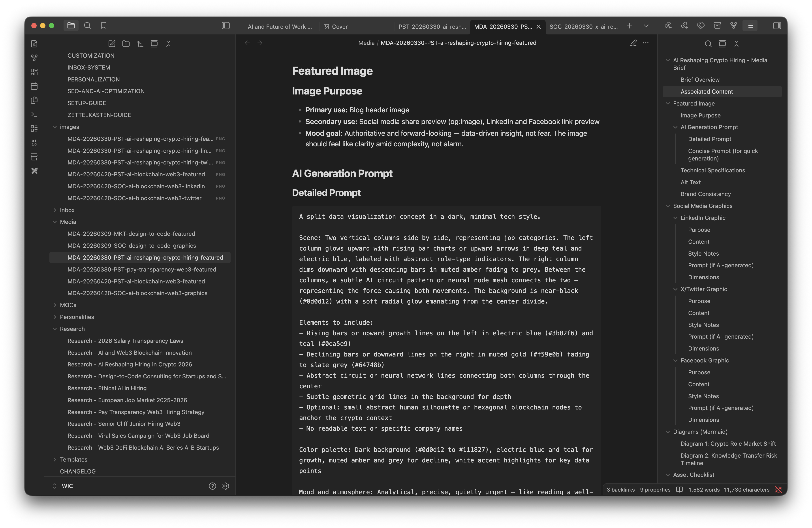Viewport: 812px width, 528px height.
Task: Expand the Inbox folder
Action: pos(55,210)
